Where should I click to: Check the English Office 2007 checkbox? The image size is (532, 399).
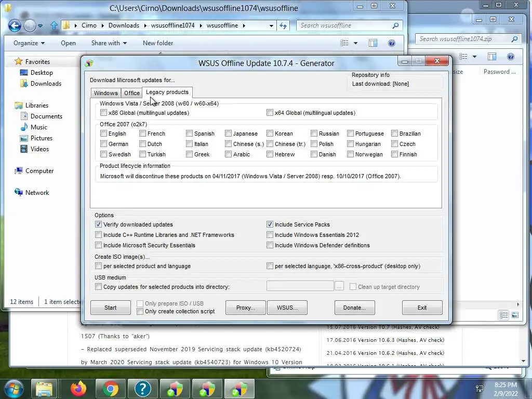click(x=103, y=134)
